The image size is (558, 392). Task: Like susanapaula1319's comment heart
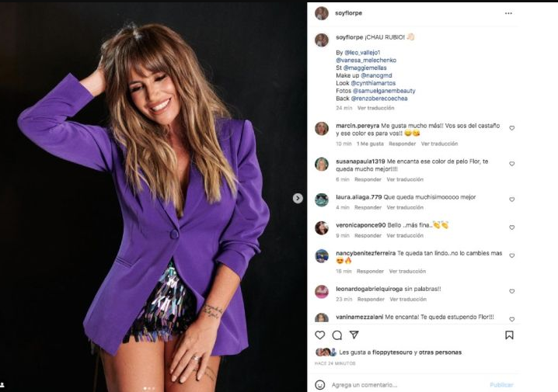point(511,164)
